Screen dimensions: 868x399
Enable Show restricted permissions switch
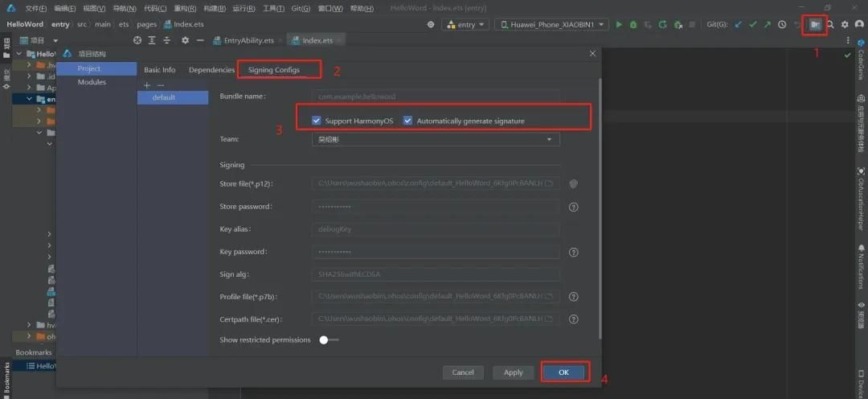click(x=328, y=340)
